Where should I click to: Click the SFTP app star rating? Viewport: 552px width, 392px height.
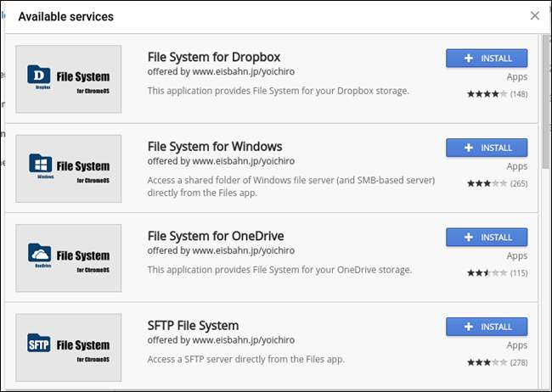[x=487, y=362]
